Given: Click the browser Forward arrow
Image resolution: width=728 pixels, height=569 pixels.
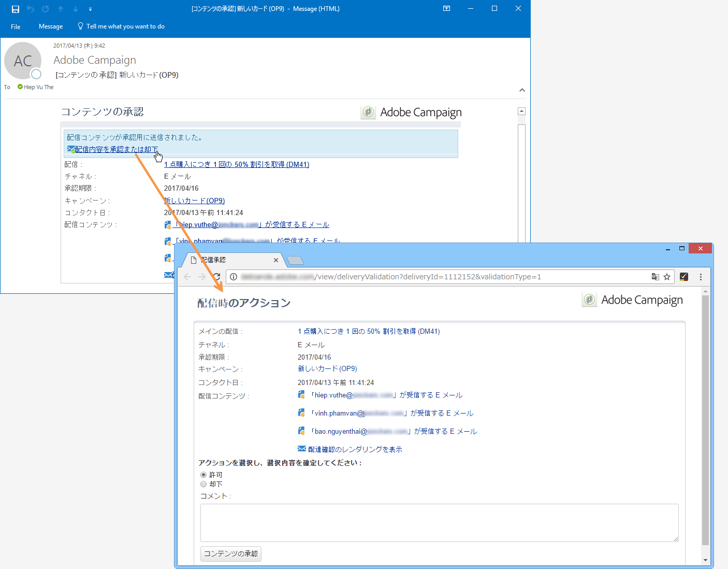Looking at the screenshot, I should [x=202, y=277].
